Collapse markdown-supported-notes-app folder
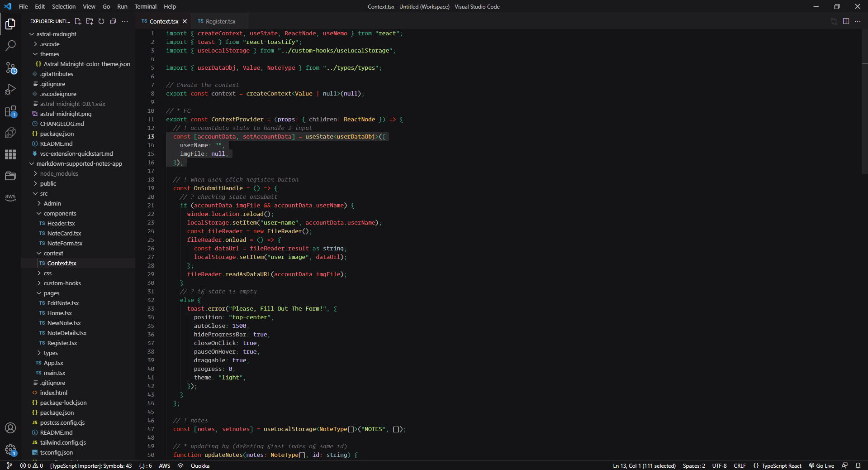868x470 pixels. point(78,163)
